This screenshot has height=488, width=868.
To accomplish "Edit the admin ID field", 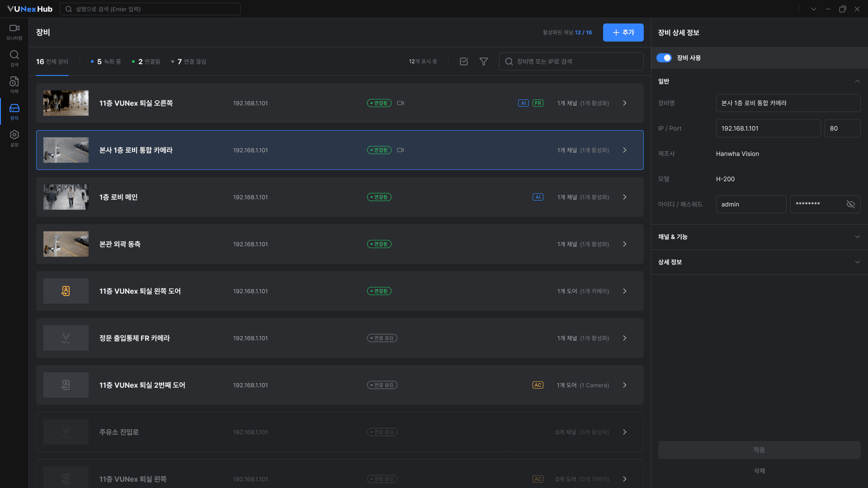I will pos(751,204).
